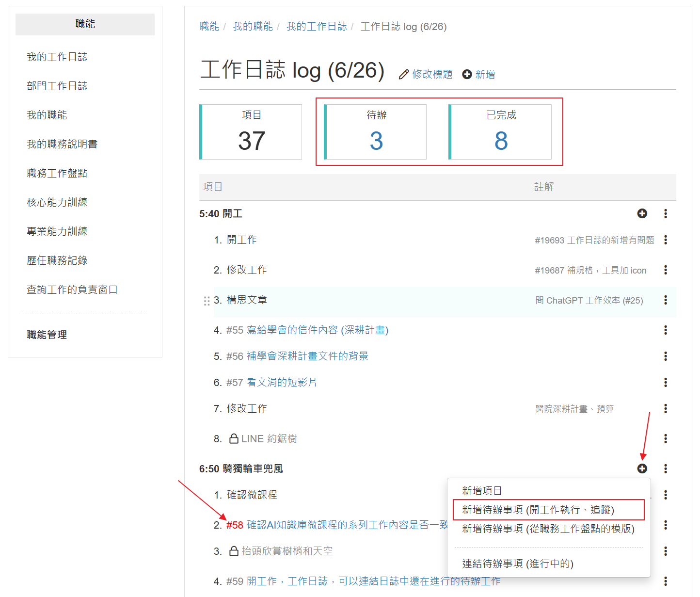Click the 待辦 count card showing 3
700x597 pixels.
tap(376, 132)
